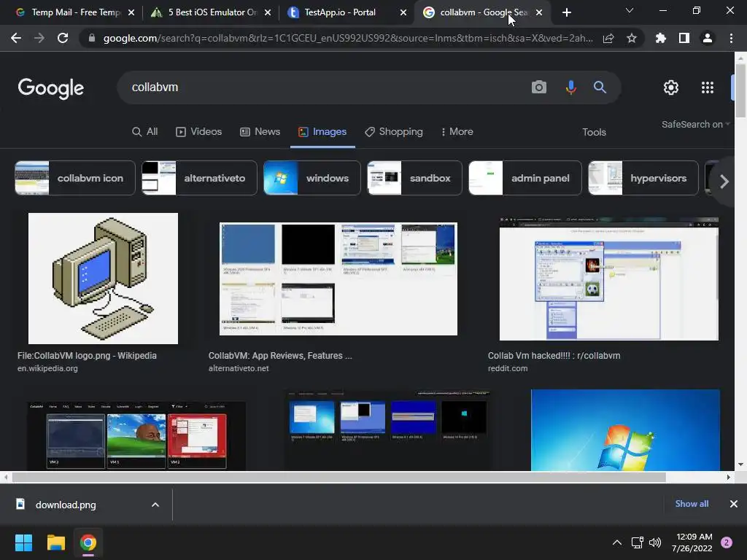Search by image using the camera icon
The height and width of the screenshot is (560, 747).
pos(539,87)
